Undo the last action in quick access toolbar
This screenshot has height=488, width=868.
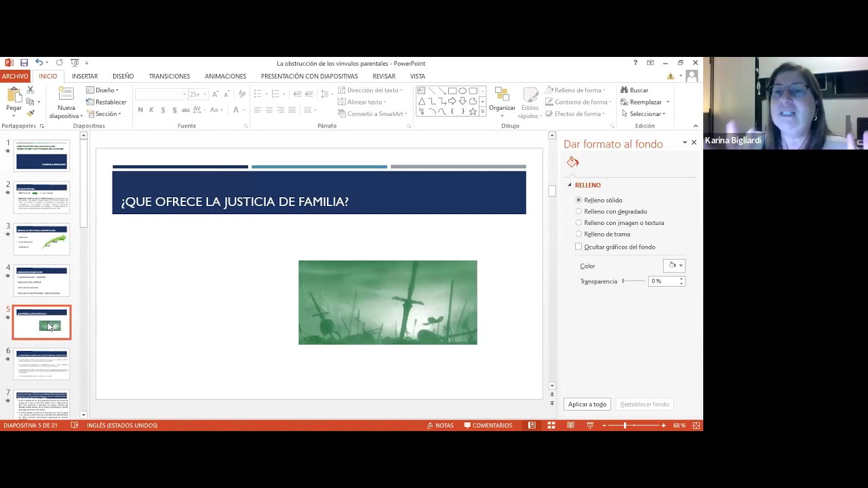(x=39, y=63)
